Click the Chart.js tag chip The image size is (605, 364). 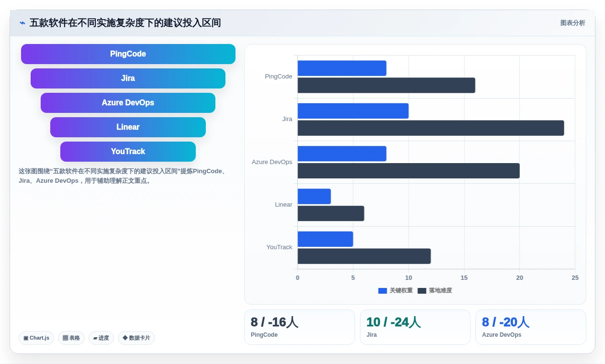[36, 338]
